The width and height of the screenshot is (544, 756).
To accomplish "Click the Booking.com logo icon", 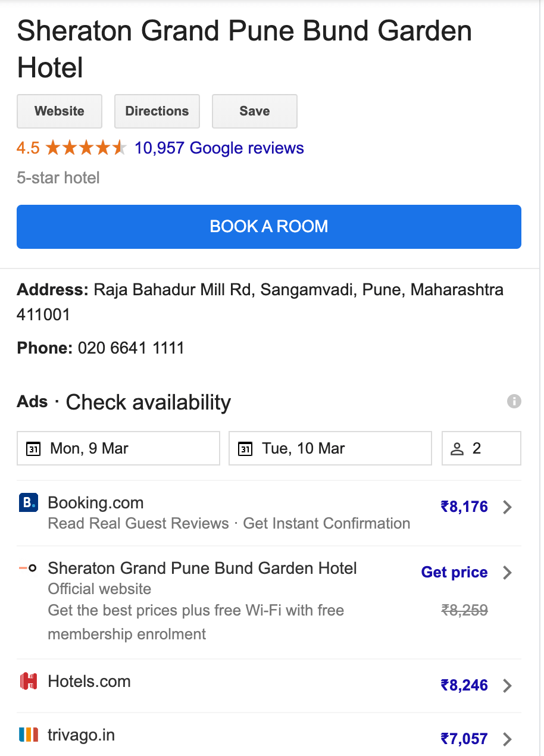I will click(x=29, y=503).
